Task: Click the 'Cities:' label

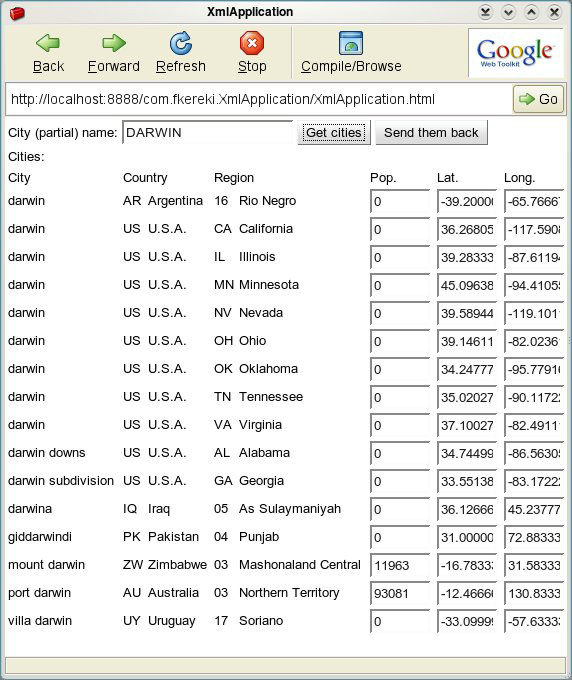Action: tap(26, 157)
